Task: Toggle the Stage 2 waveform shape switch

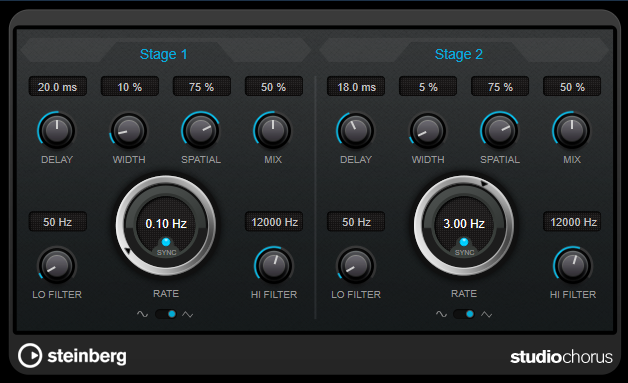Action: tap(464, 314)
